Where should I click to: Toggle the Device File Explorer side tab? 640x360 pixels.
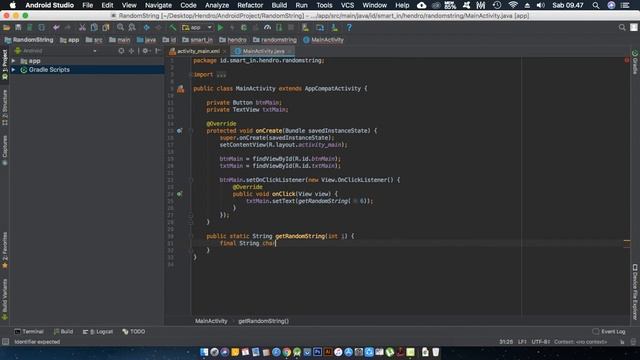[x=635, y=291]
